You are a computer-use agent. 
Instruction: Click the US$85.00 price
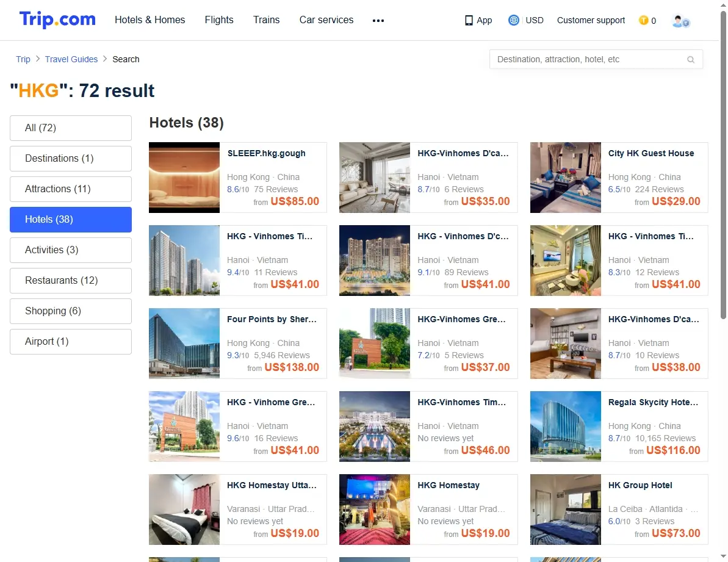pos(295,201)
